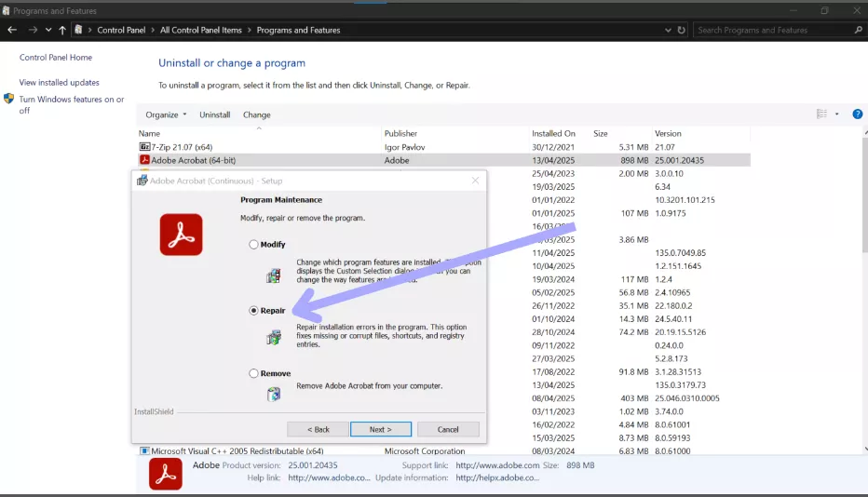The image size is (868, 497).
Task: Click the Adobe Acrobat list icon
Action: [x=144, y=160]
